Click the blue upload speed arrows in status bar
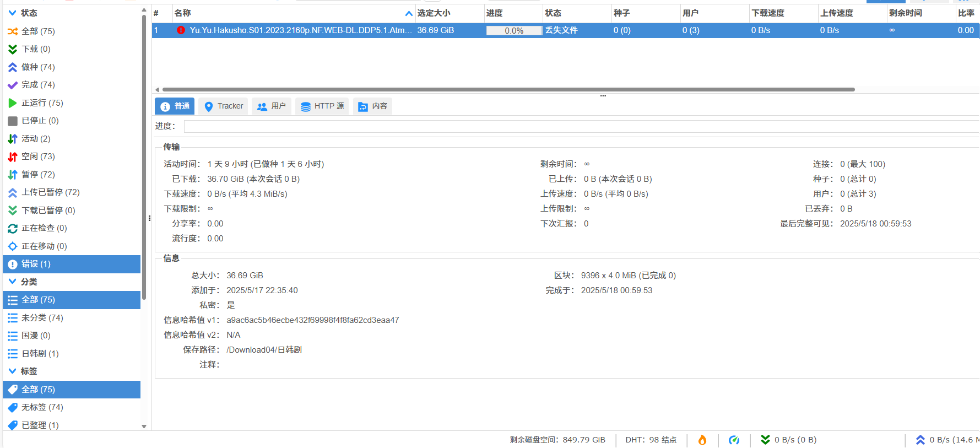The height and width of the screenshot is (448, 980). [920, 440]
